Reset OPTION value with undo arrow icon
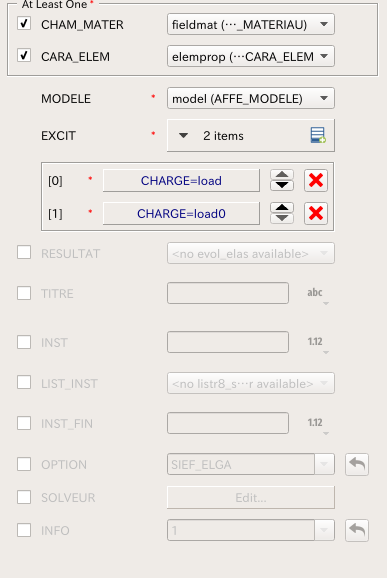The height and width of the screenshot is (578, 387). click(x=357, y=464)
